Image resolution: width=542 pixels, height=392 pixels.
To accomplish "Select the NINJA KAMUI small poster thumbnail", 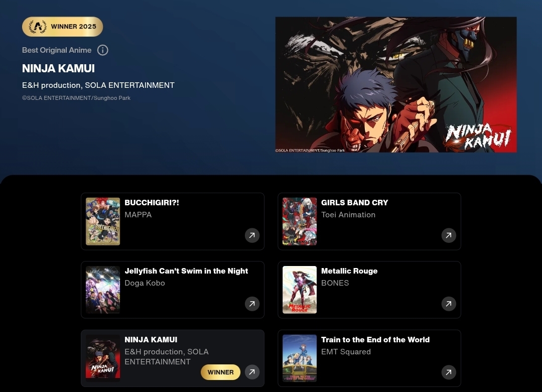I will (103, 358).
